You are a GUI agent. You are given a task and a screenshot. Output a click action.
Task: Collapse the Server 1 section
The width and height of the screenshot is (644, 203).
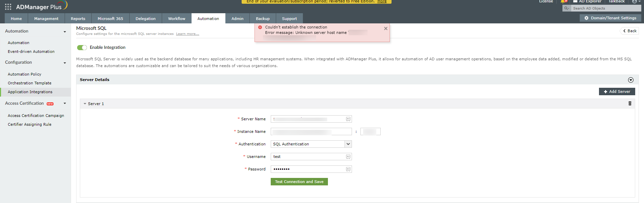[85, 104]
